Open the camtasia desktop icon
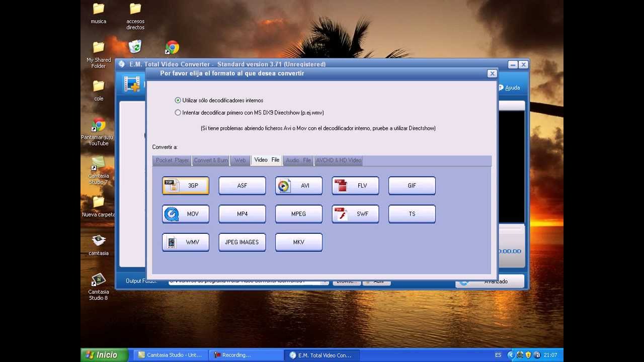 point(99,245)
